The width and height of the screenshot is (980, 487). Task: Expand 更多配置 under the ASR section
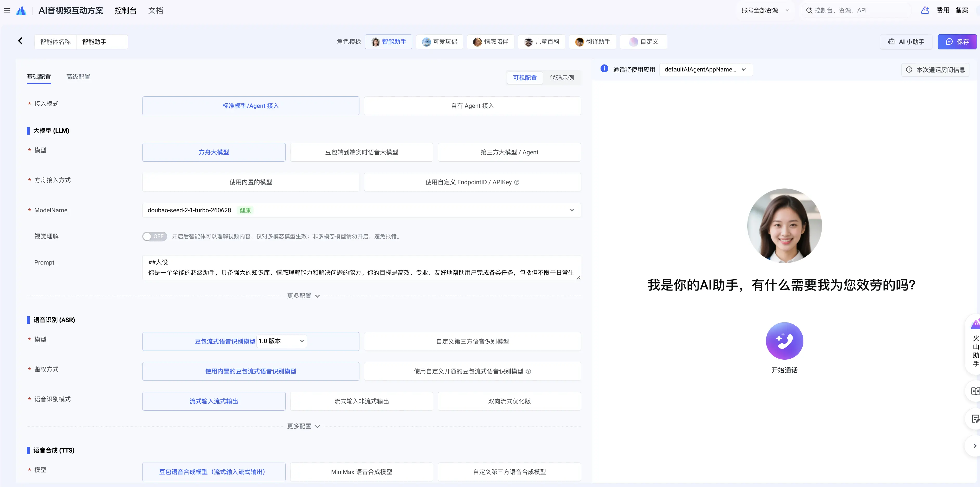pos(303,426)
